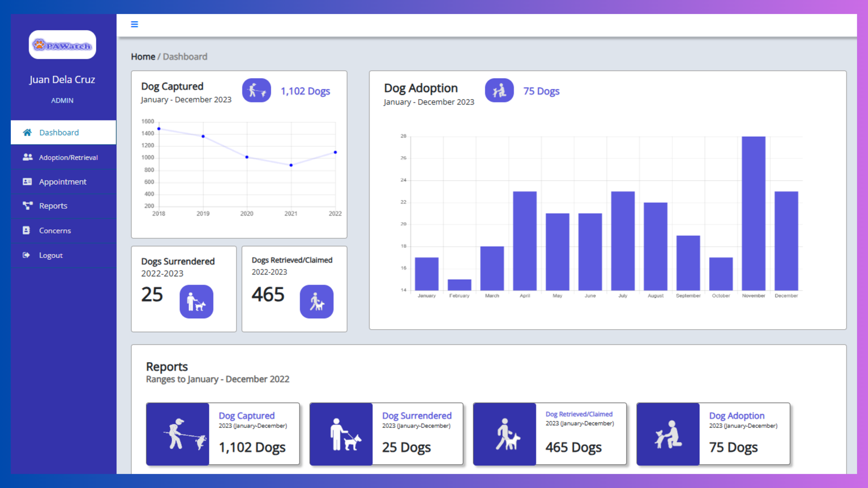
Task: Select Concerns in the sidebar
Action: click(55, 230)
